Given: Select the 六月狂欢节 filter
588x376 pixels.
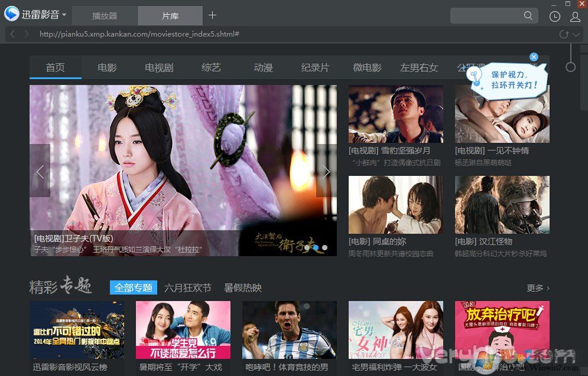Looking at the screenshot, I should pyautogui.click(x=187, y=287).
